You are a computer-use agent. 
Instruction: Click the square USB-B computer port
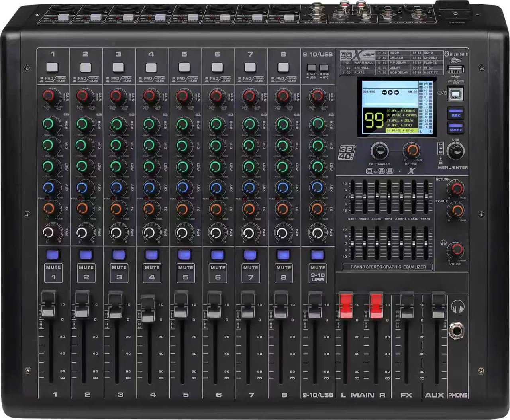pos(455,94)
